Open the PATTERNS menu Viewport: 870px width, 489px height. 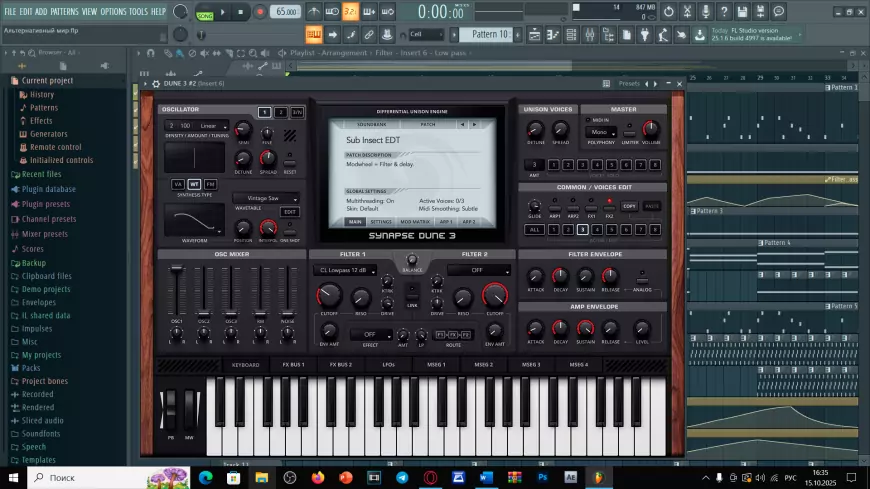click(x=64, y=11)
